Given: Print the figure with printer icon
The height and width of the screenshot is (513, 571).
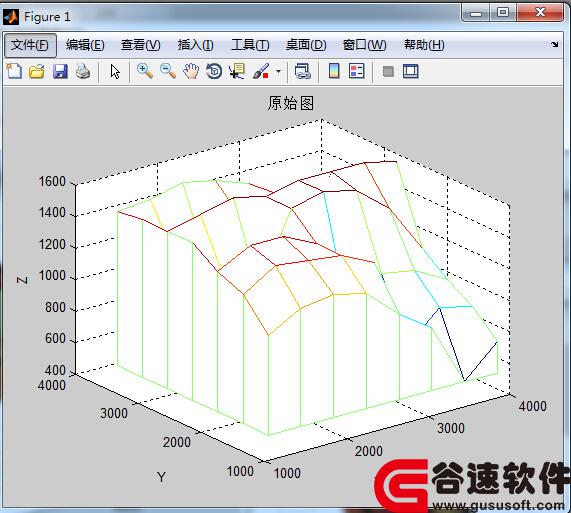Looking at the screenshot, I should [x=83, y=71].
